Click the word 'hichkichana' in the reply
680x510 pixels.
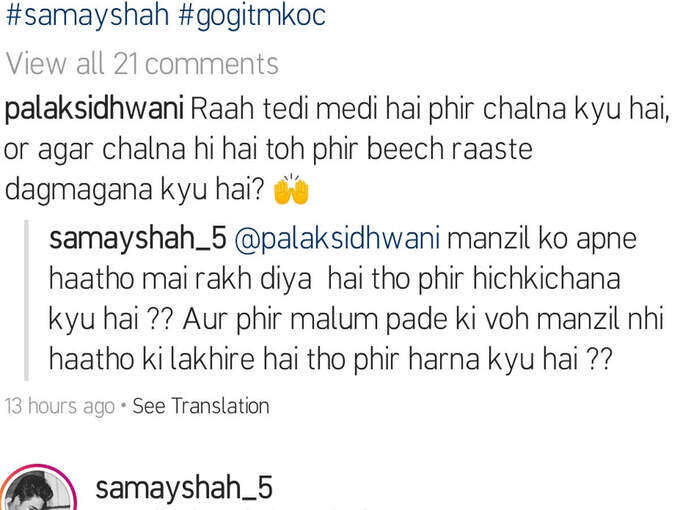(546, 278)
